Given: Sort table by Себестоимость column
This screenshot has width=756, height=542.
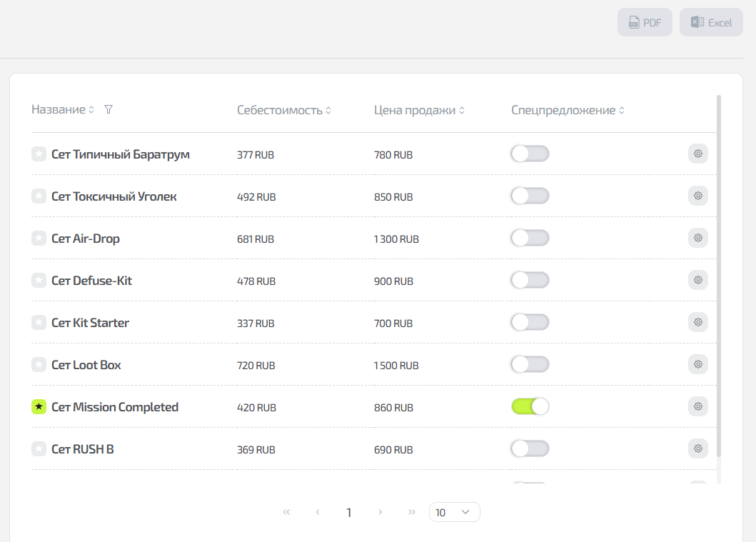Looking at the screenshot, I should point(284,111).
